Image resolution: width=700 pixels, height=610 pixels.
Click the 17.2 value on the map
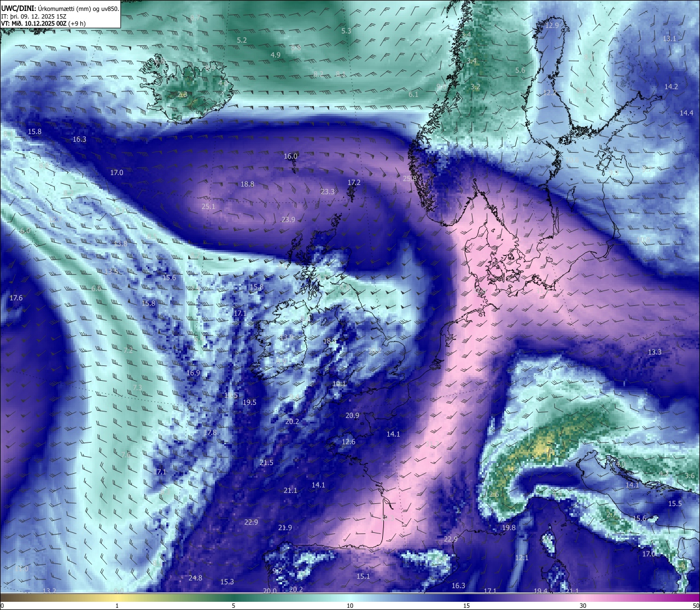click(354, 183)
